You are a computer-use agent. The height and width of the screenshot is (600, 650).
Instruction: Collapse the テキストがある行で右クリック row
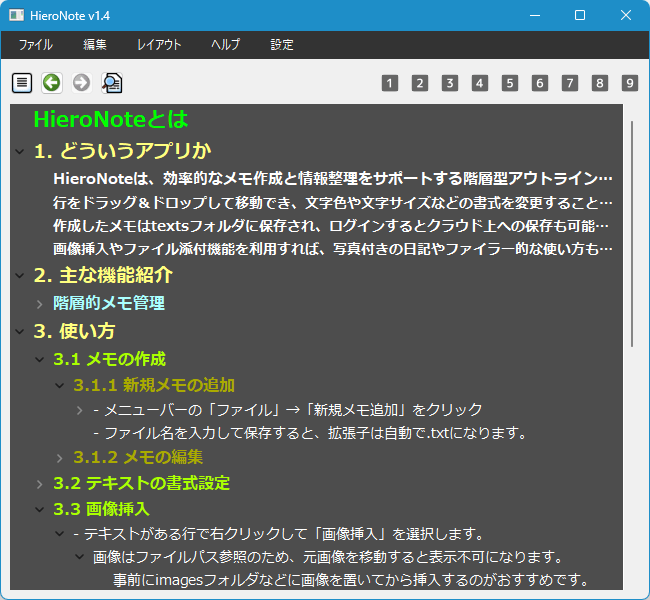[x=59, y=534]
